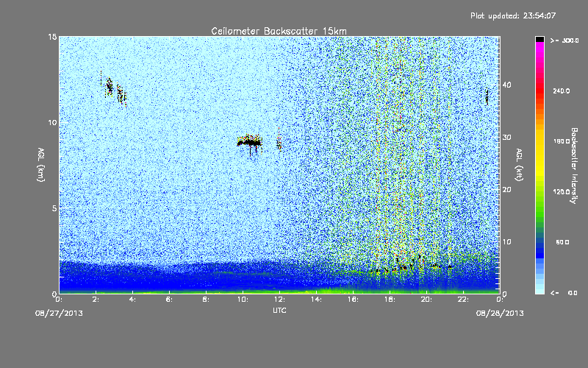Click the 40 kft tick on right axis
588x368 pixels.
[506, 85]
